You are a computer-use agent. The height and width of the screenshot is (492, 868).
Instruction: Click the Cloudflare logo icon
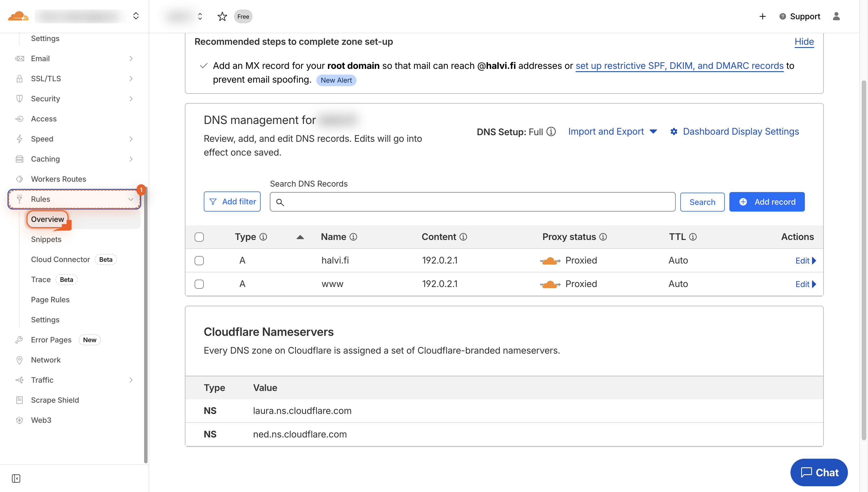click(18, 16)
